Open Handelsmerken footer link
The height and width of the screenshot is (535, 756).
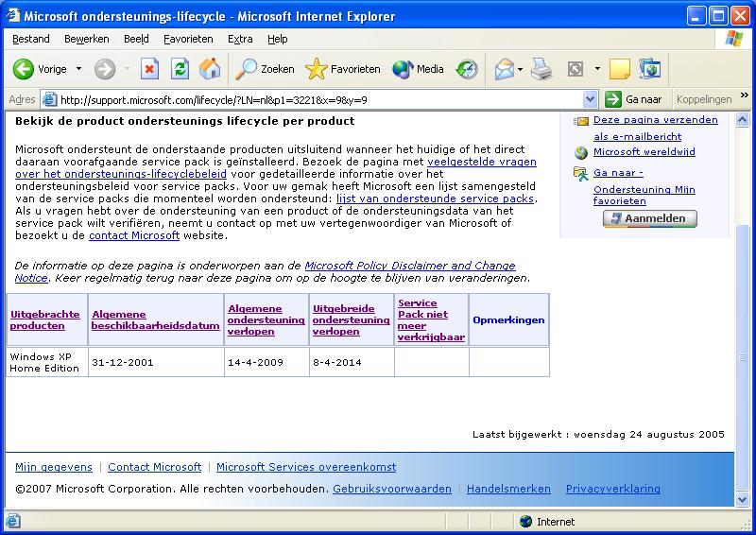[x=508, y=489]
